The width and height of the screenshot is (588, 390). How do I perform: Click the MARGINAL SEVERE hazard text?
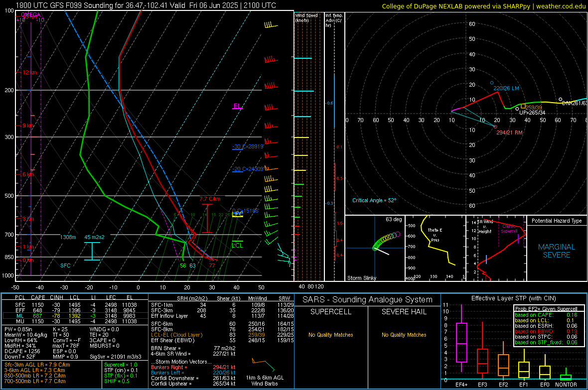tap(557, 251)
